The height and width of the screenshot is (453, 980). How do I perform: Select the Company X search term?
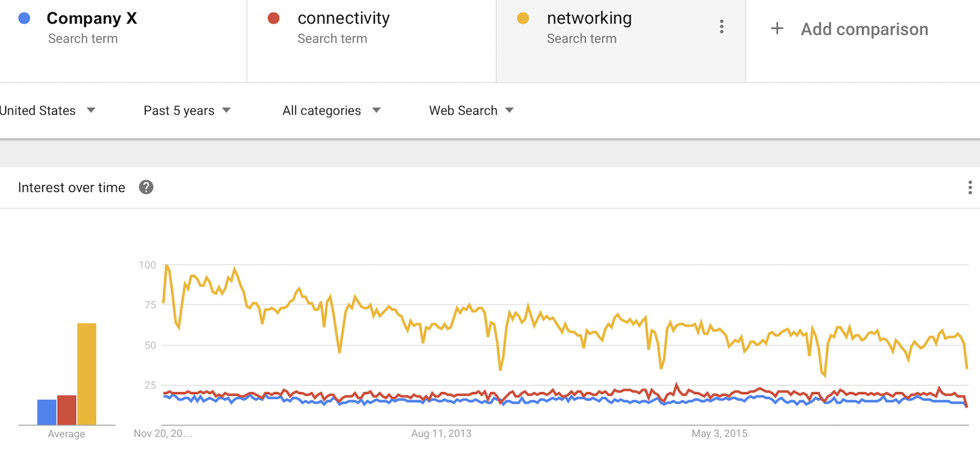coord(123,41)
